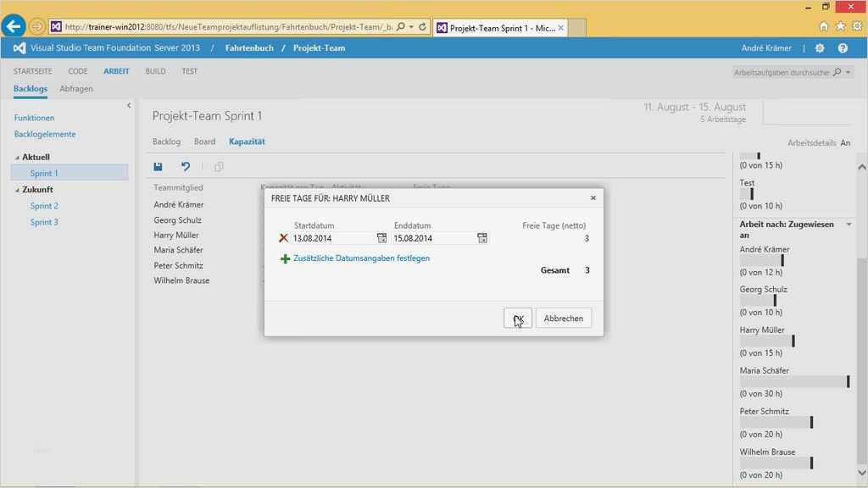This screenshot has height=488, width=868.
Task: Select Sprint 3 in the tree
Action: [44, 222]
